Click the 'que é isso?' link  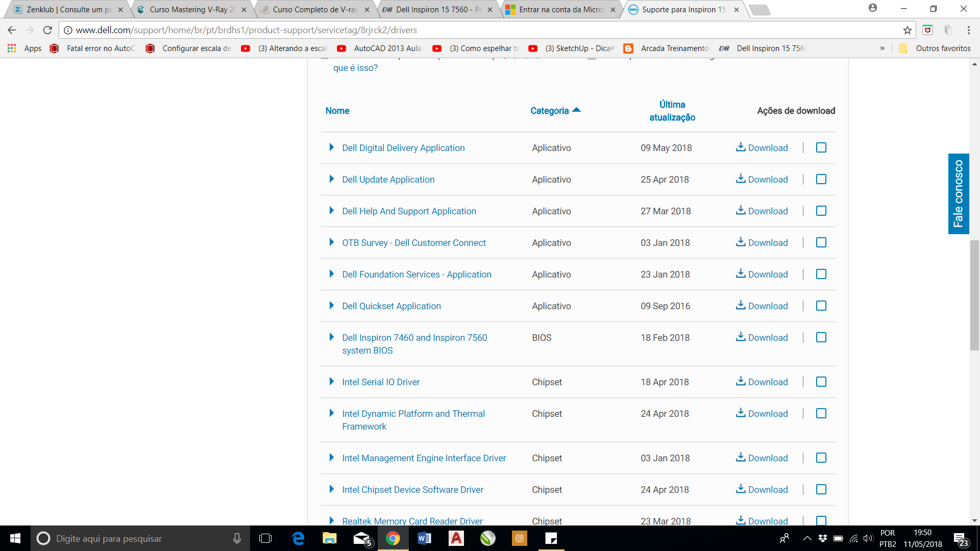(355, 68)
